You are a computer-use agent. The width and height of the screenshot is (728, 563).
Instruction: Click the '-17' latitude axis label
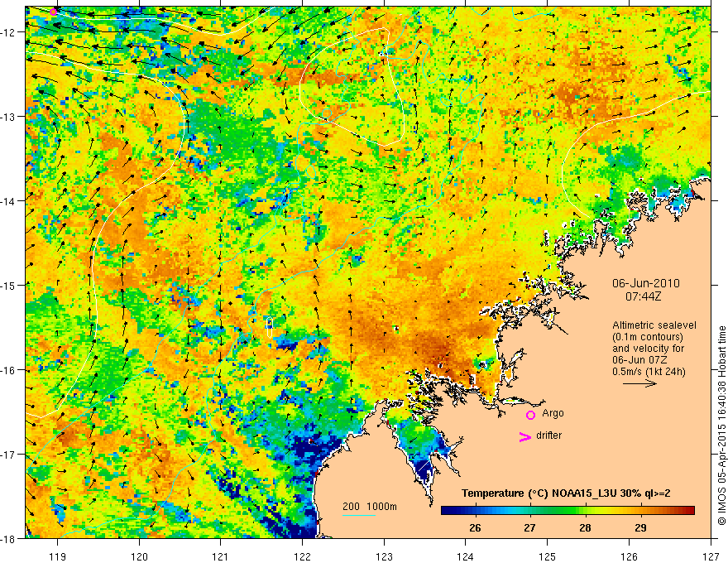[x=10, y=455]
